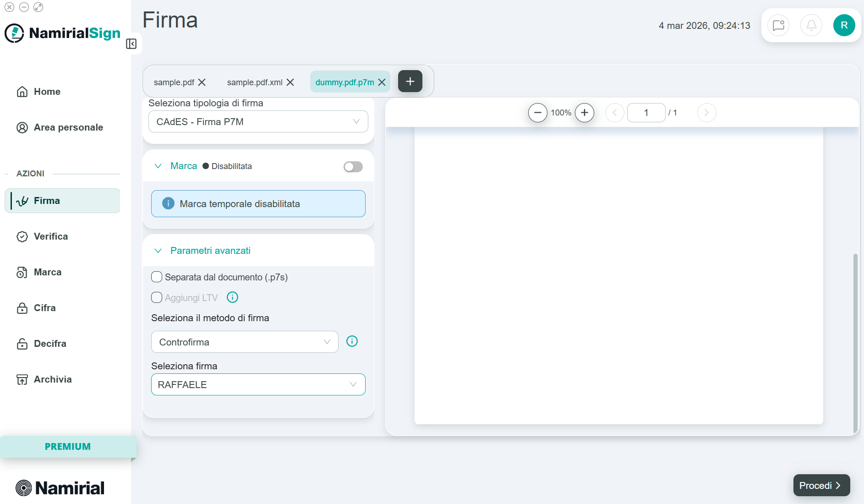The image size is (864, 504).
Task: Collapse the sidebar panel icon
Action: (131, 44)
